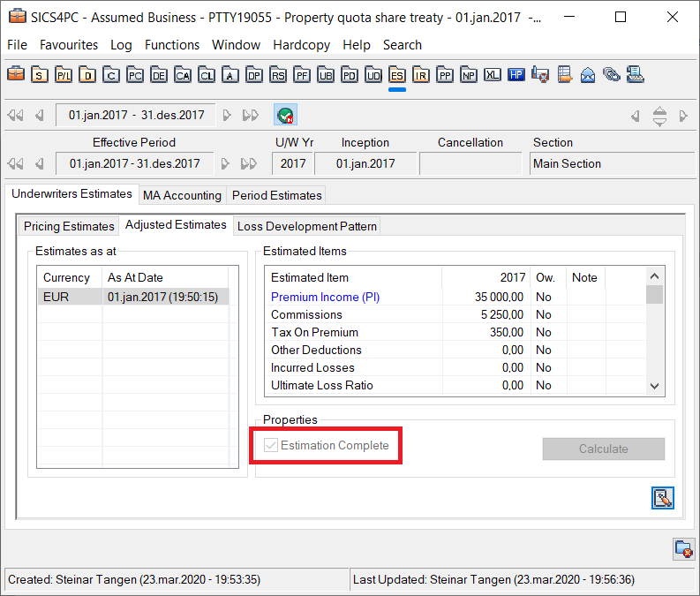Click the CA folder toolbar icon
Image resolution: width=700 pixels, height=596 pixels.
183,75
